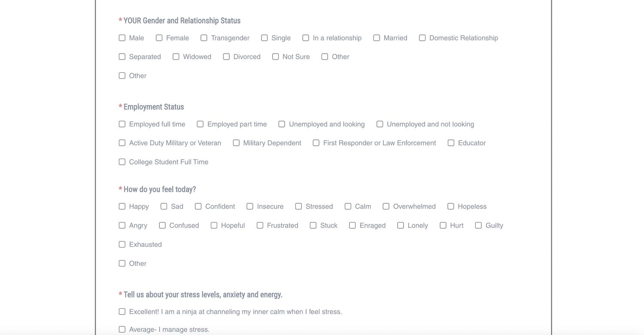Image resolution: width=644 pixels, height=335 pixels.
Task: Select the Female option
Action: point(159,38)
